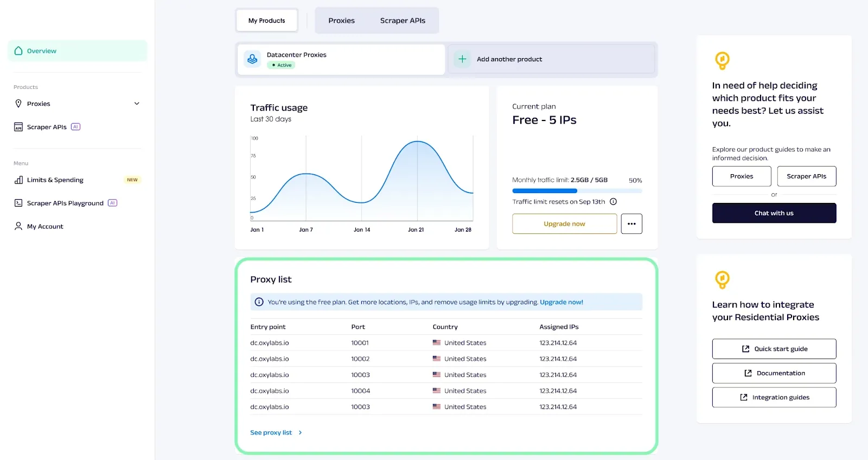Click the Datacenter Proxies product icon
This screenshot has width=868, height=460.
pos(252,59)
